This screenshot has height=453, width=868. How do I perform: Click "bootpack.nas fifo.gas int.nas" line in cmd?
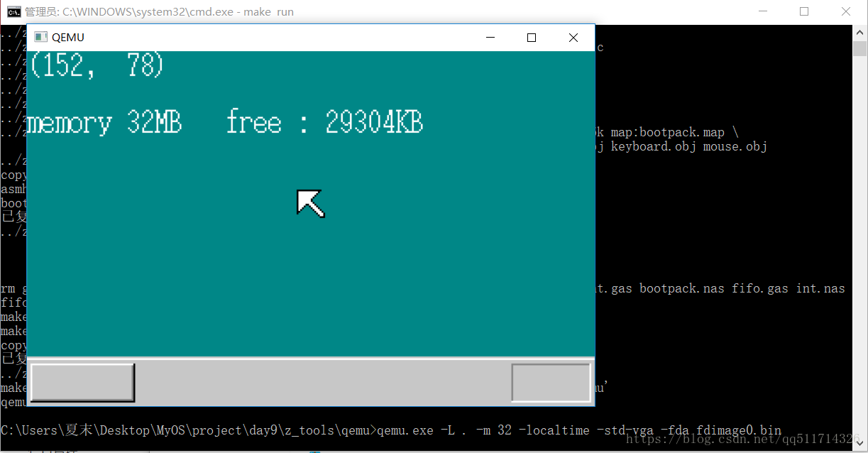pyautogui.click(x=742, y=289)
